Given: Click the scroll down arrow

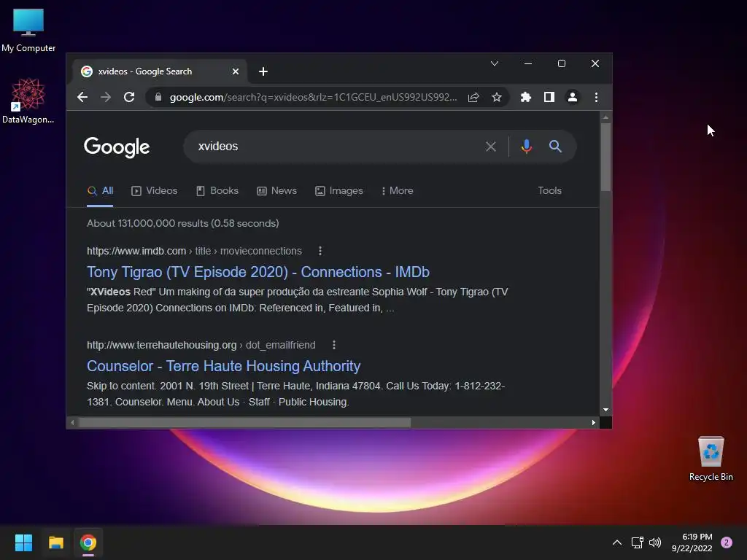Looking at the screenshot, I should coord(605,410).
